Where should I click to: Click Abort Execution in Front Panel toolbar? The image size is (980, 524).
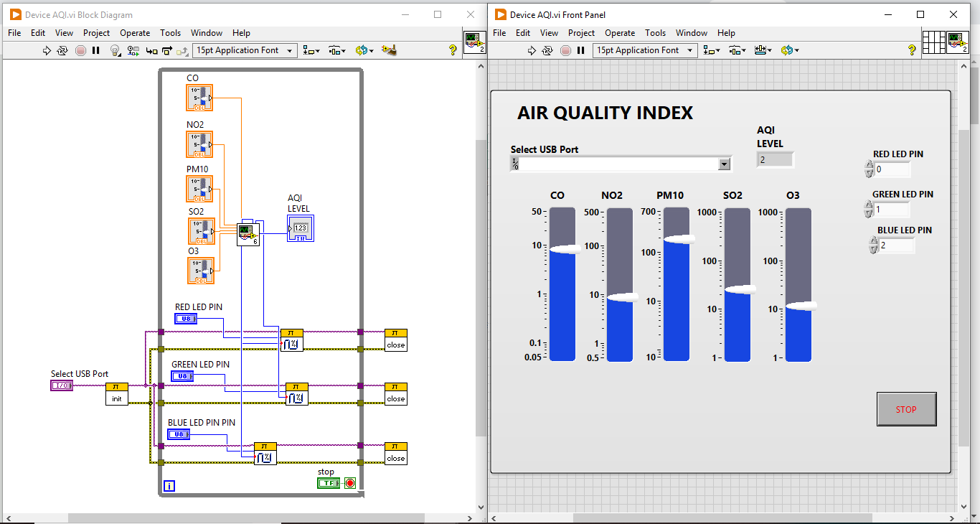[x=565, y=50]
